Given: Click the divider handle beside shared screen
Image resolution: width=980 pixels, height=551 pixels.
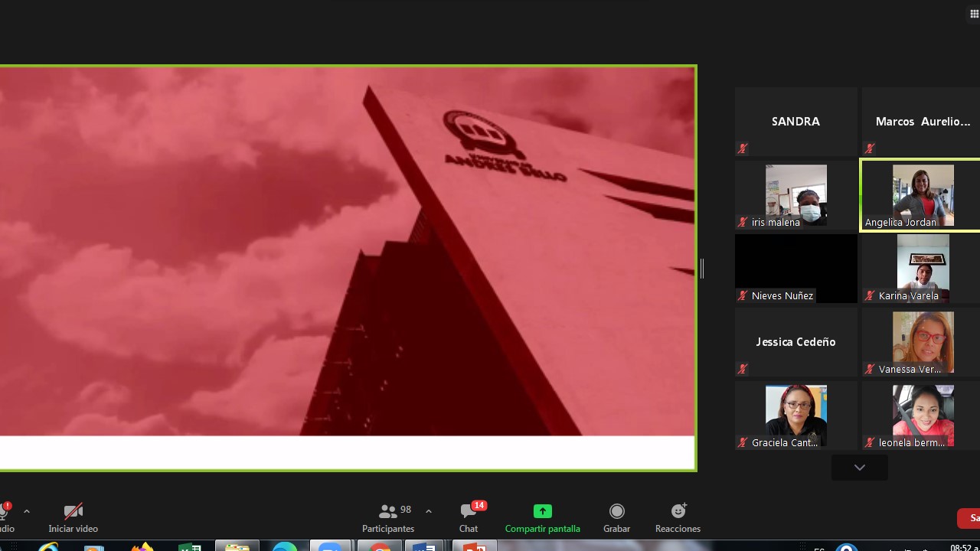Looking at the screenshot, I should coord(702,269).
